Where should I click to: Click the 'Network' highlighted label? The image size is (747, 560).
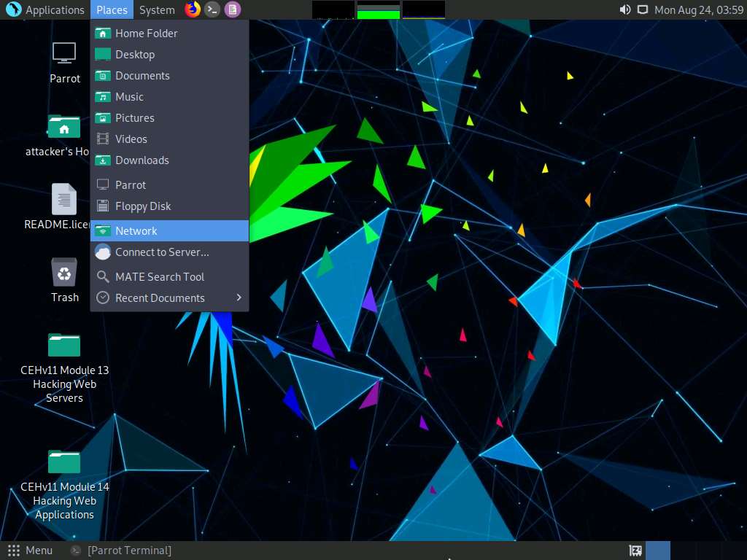pyautogui.click(x=136, y=230)
